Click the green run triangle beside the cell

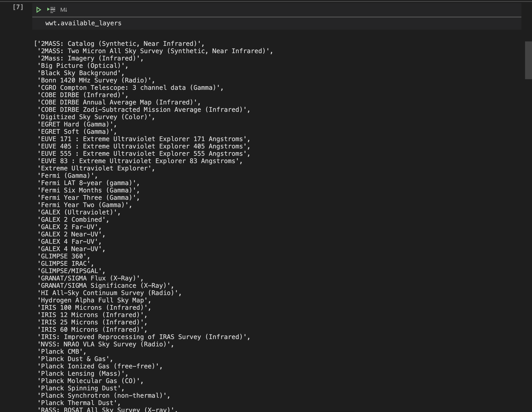(x=39, y=10)
